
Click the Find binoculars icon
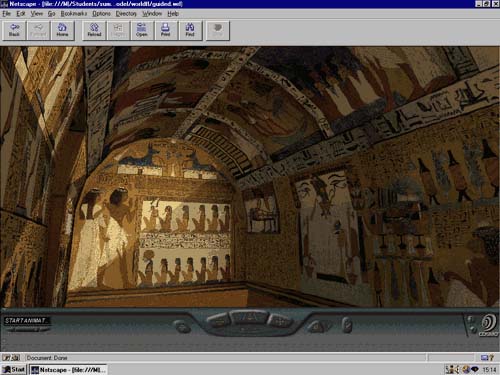190,30
